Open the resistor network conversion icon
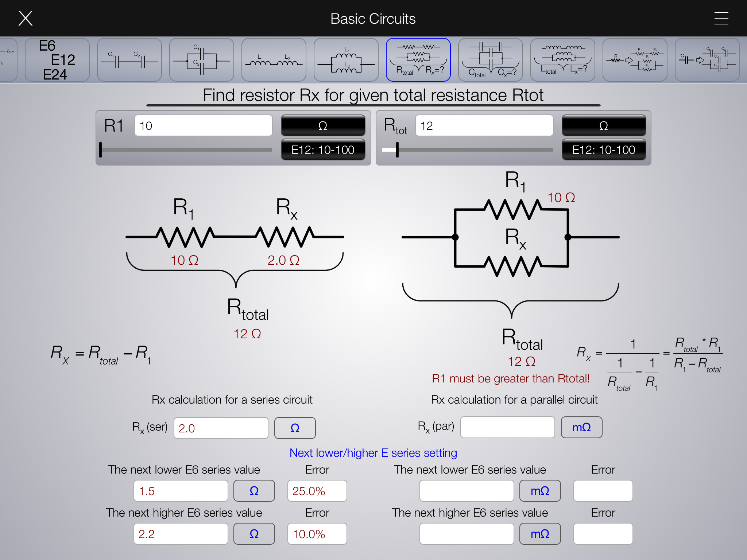Screen dimensions: 747x560 pyautogui.click(x=635, y=60)
